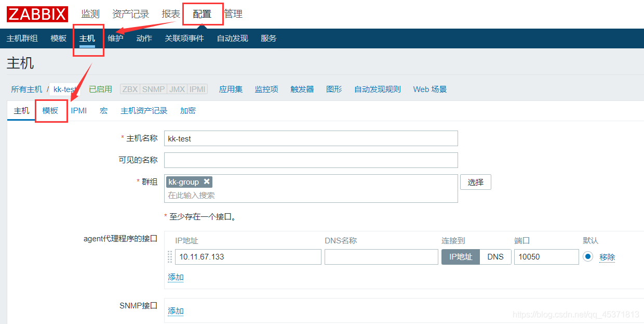Viewport: 644px width, 324px height.
Task: Click the 选择 button for groups
Action: point(475,182)
